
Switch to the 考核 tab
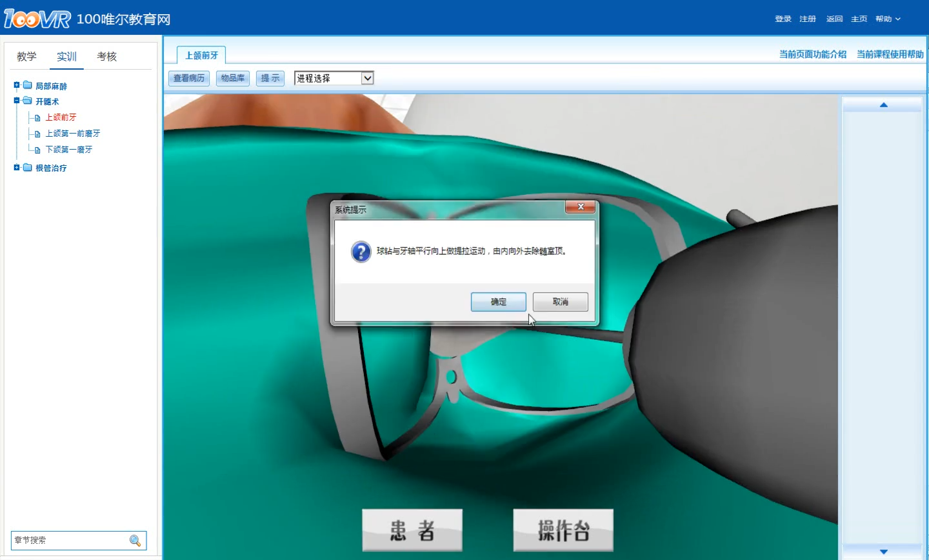(106, 57)
